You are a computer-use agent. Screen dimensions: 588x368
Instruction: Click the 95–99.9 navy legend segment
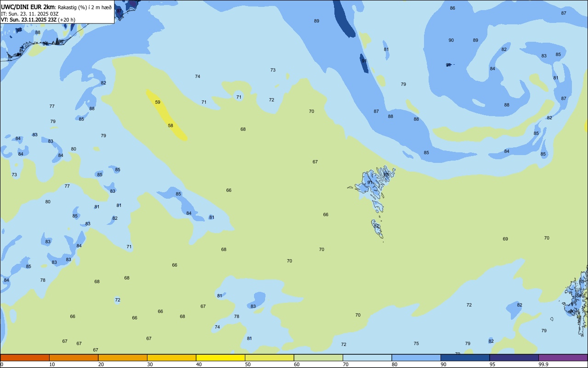pyautogui.click(x=514, y=357)
